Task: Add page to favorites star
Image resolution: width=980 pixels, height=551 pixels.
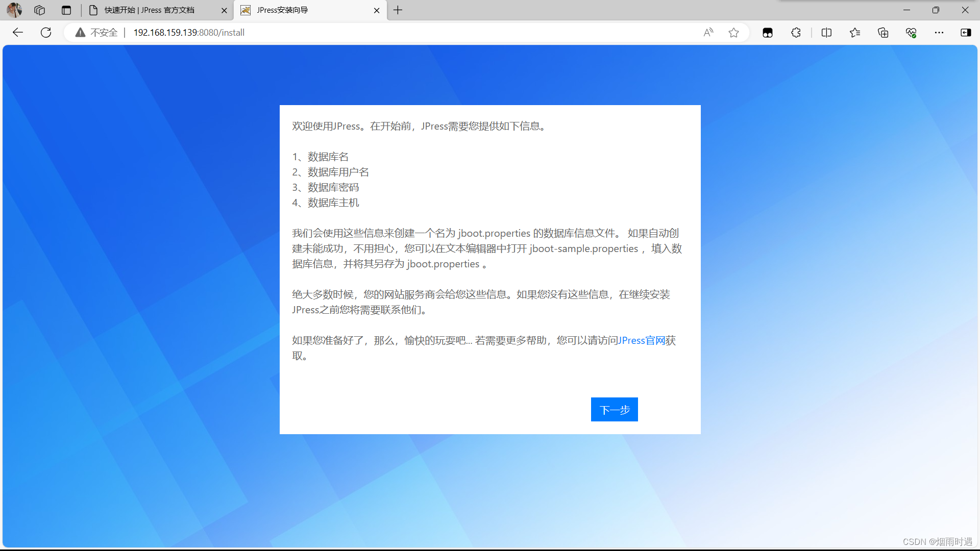Action: [733, 33]
